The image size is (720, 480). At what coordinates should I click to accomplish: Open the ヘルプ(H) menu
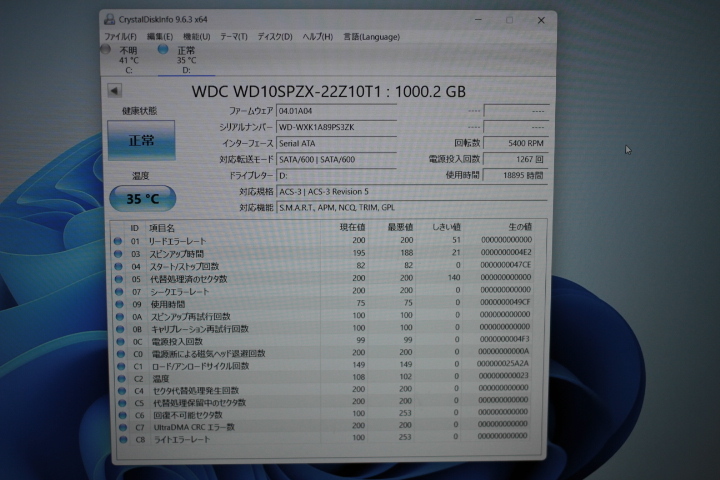coord(317,37)
